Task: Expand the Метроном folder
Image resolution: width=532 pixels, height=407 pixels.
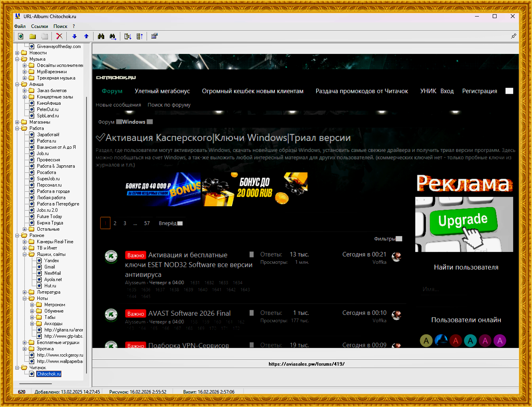Action: (32, 305)
